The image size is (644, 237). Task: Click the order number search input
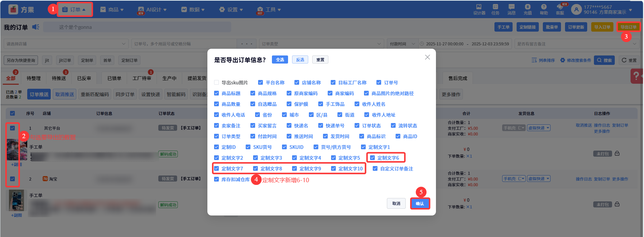tap(184, 44)
